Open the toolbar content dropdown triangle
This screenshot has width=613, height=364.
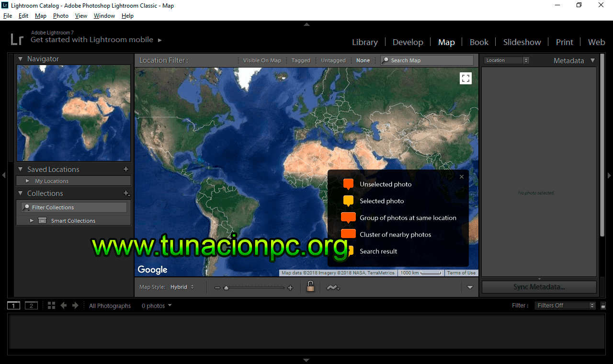pos(470,287)
